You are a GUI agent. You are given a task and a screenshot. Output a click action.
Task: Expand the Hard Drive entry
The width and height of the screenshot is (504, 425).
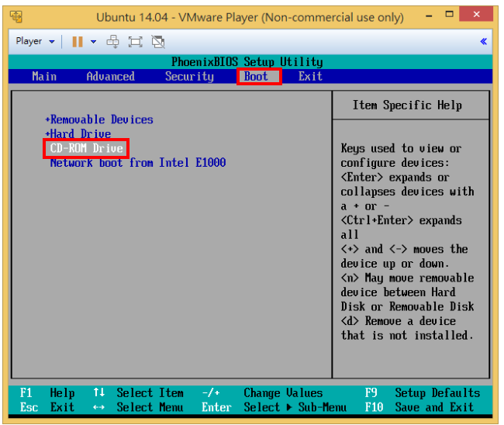[x=78, y=133]
